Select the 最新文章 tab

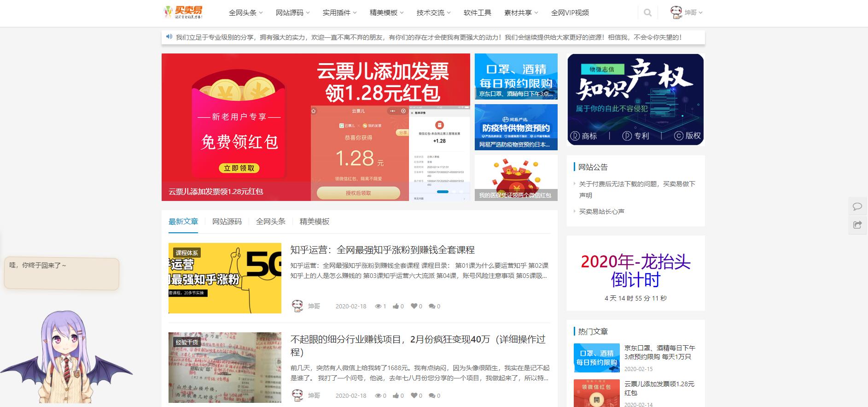(x=183, y=222)
